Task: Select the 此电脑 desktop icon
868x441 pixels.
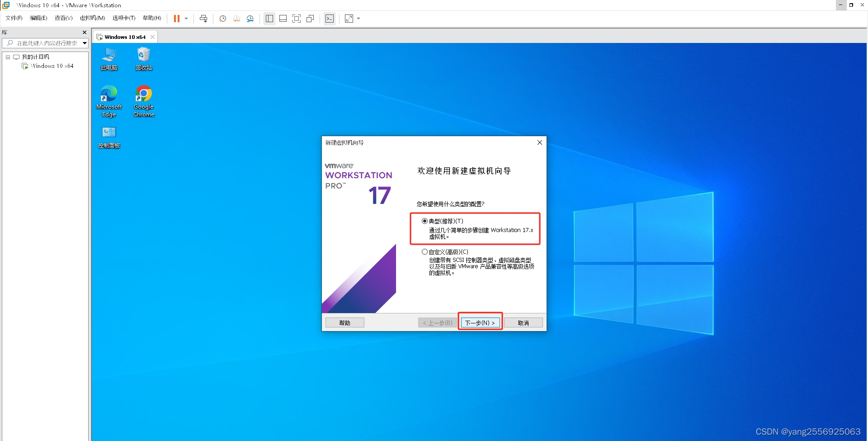Action: pos(109,59)
